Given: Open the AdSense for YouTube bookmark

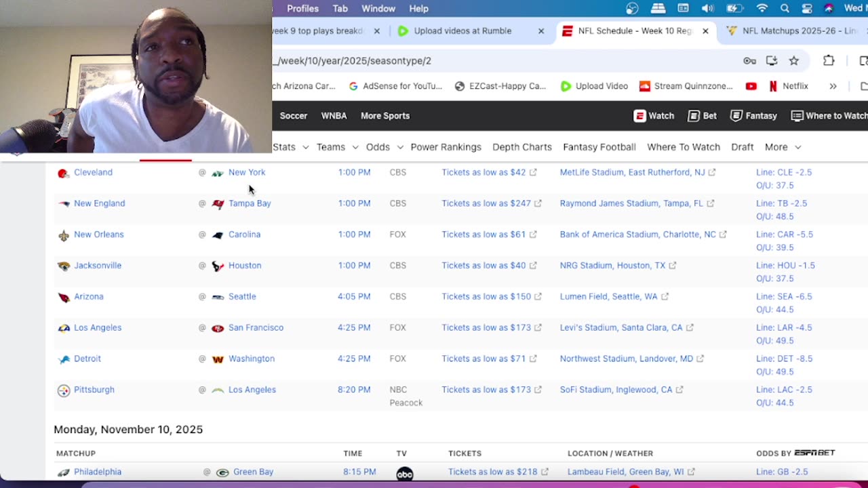Looking at the screenshot, I should (x=395, y=86).
